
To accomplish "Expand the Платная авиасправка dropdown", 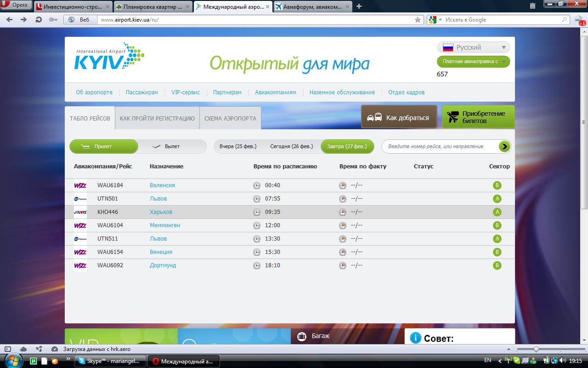I will click(473, 61).
